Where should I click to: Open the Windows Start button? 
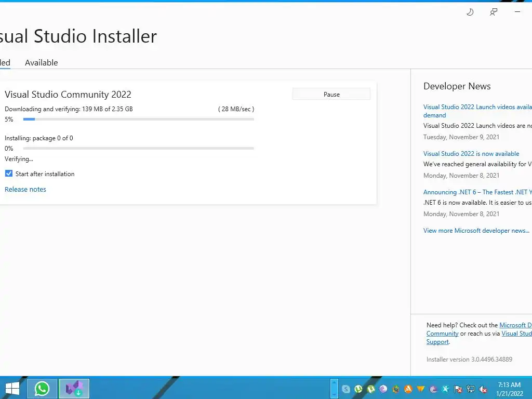[12, 389]
